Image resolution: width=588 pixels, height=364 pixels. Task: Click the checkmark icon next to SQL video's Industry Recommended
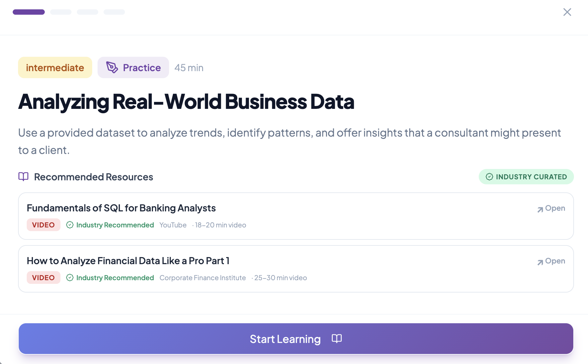click(x=70, y=225)
